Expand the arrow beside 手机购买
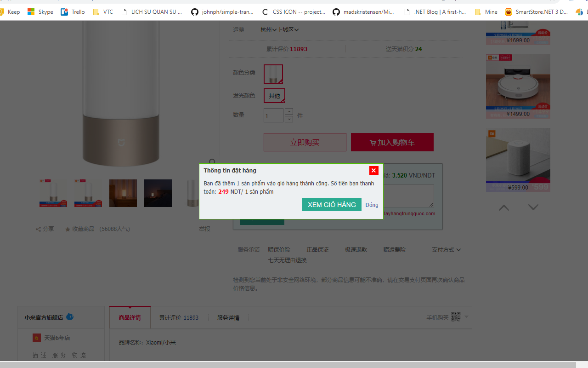 pos(466,316)
